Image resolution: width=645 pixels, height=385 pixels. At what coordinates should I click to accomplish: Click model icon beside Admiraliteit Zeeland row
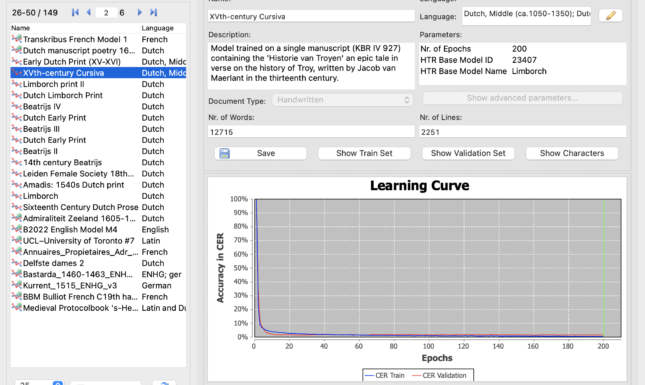pos(16,218)
